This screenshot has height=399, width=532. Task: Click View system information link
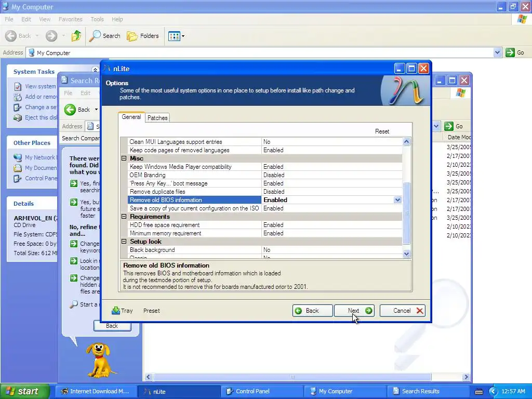click(x=35, y=86)
